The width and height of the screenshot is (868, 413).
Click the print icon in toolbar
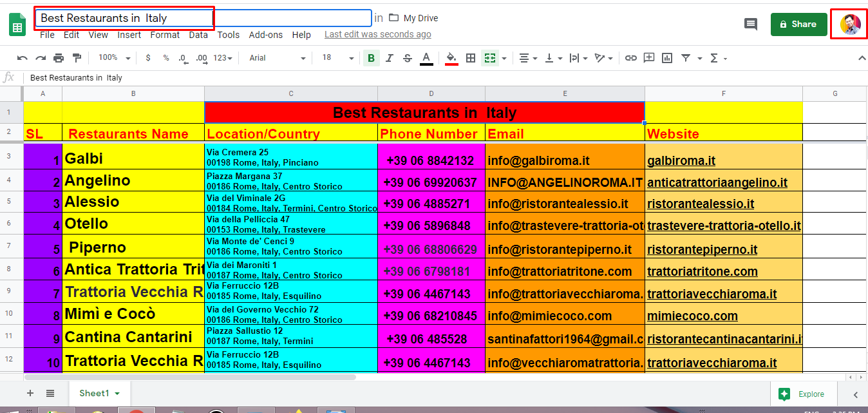pos(59,58)
